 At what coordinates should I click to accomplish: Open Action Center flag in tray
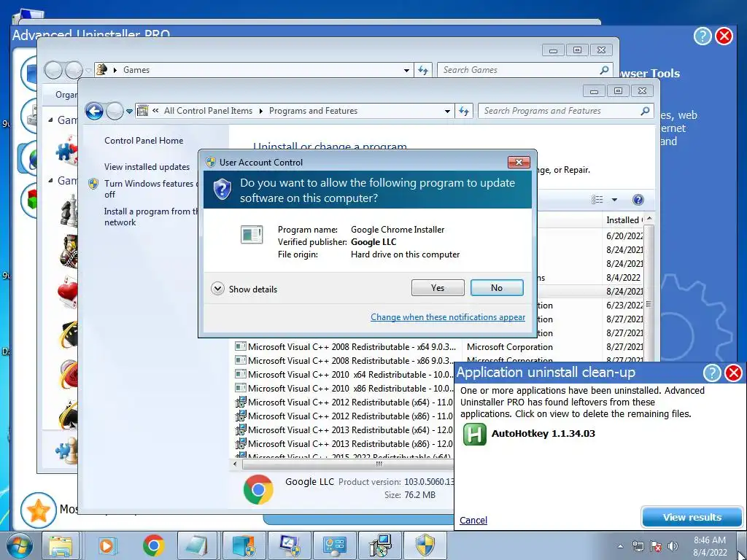point(656,546)
